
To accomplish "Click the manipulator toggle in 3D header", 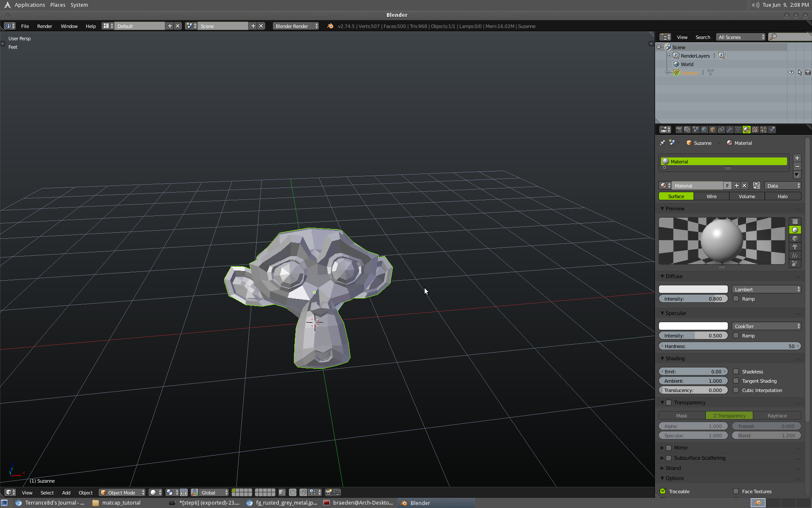I will click(195, 492).
